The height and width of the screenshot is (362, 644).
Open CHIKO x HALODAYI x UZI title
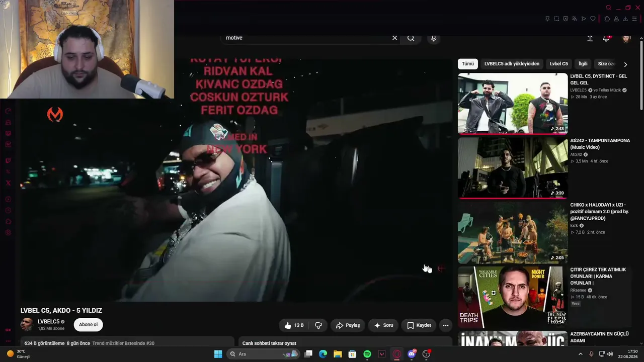click(599, 212)
